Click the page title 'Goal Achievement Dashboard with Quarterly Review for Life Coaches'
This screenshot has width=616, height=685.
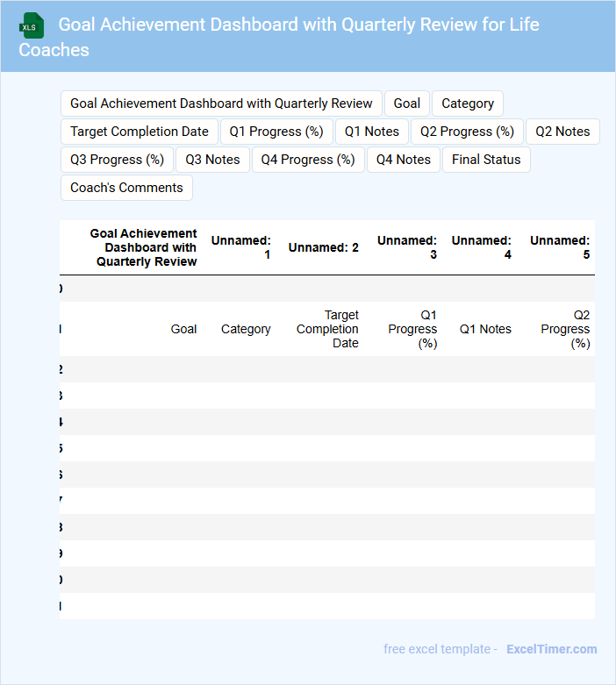[x=279, y=37]
